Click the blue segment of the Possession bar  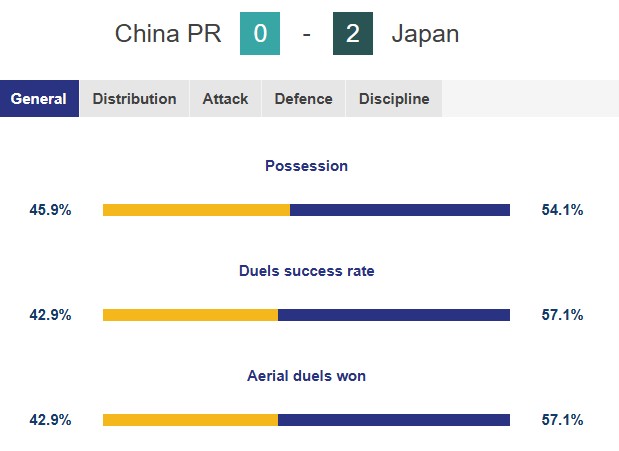tap(400, 210)
